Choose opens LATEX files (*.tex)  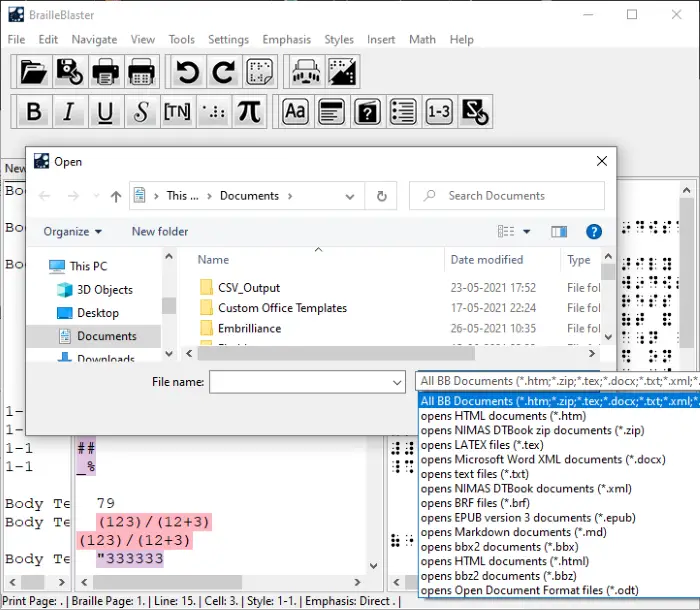482,445
